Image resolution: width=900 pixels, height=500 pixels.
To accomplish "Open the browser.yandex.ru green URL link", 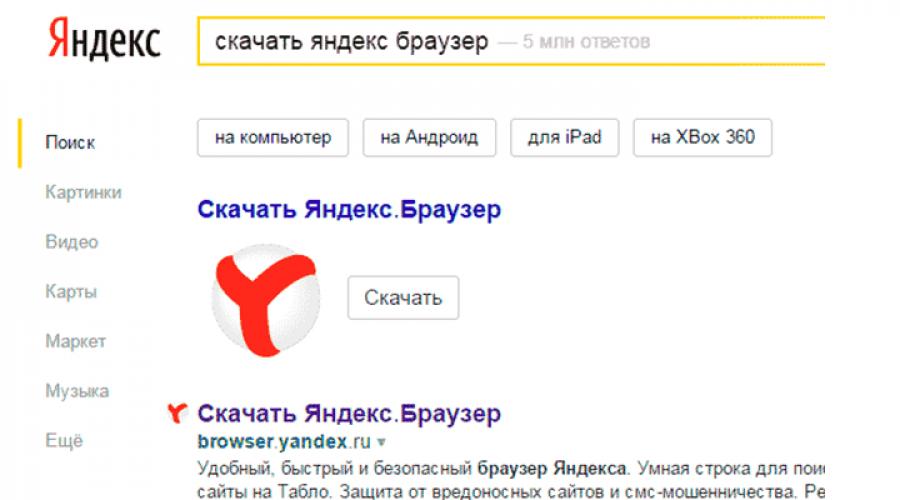I will pyautogui.click(x=284, y=441).
